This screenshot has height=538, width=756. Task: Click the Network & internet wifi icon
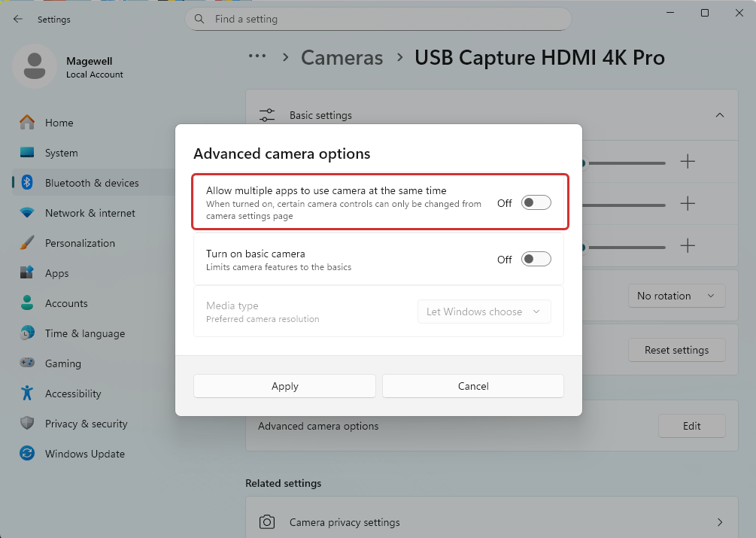pyautogui.click(x=27, y=213)
